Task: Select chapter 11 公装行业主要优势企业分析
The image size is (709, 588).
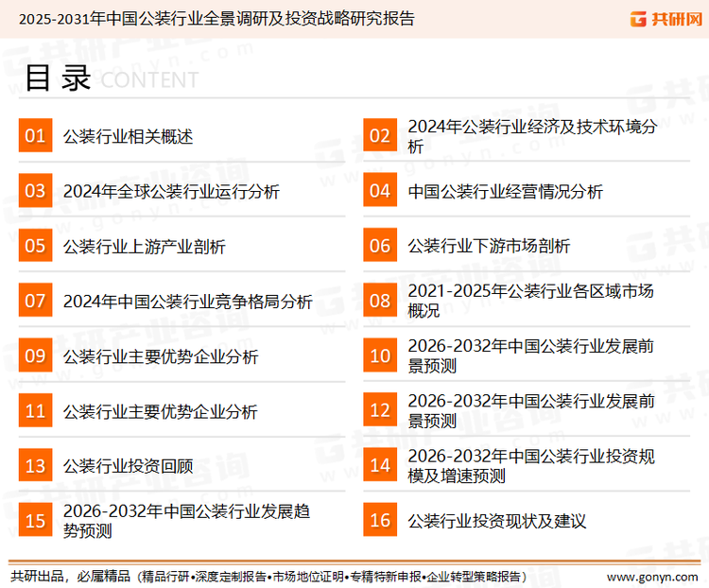Action: tap(161, 411)
